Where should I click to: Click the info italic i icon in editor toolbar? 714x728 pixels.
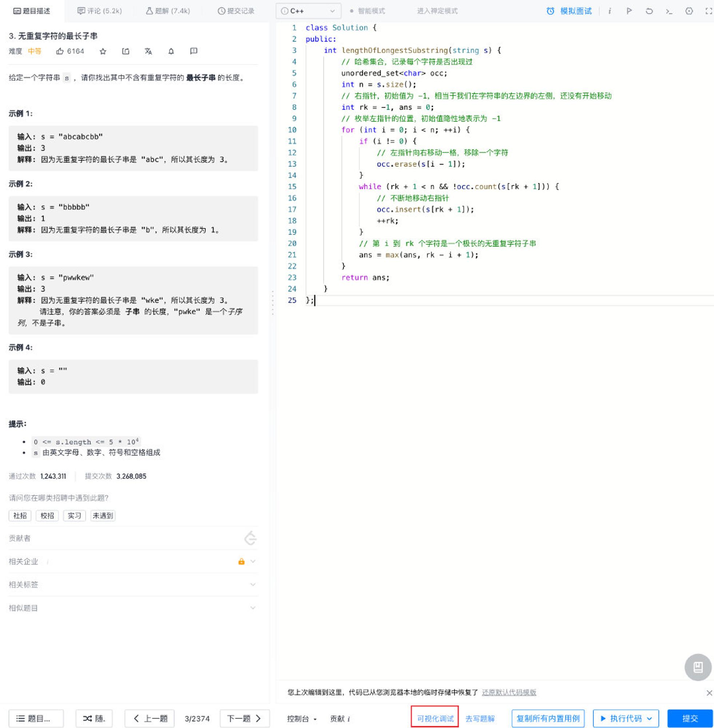[x=610, y=11]
